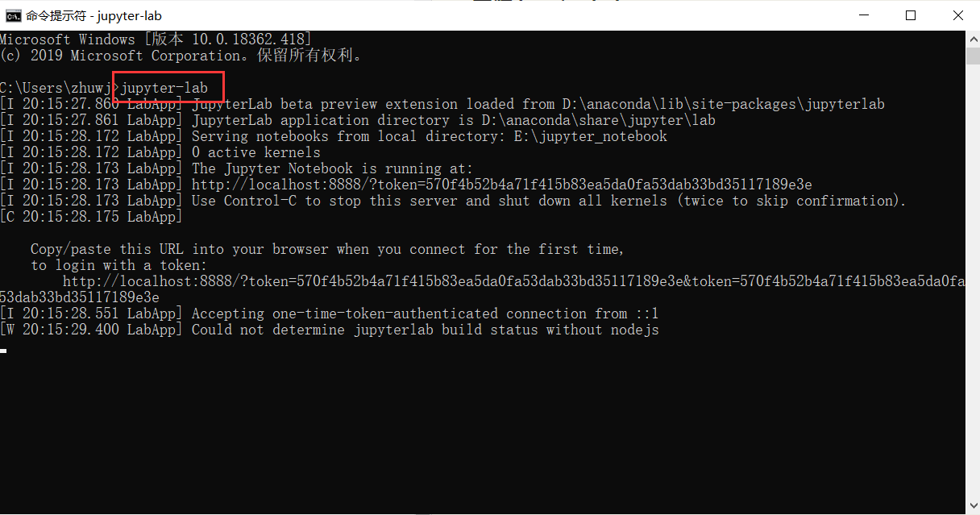980x515 pixels.
Task: Maximize the command prompt window
Action: pos(911,15)
